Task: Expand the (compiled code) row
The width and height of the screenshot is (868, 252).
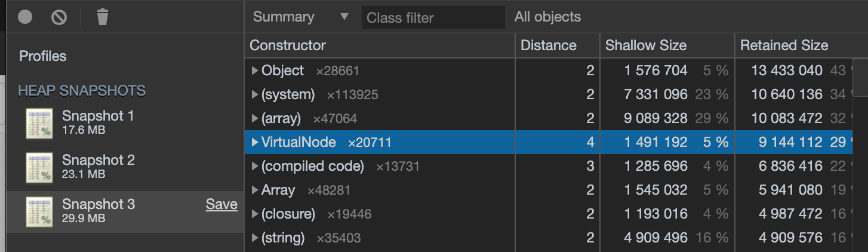Action: [255, 167]
